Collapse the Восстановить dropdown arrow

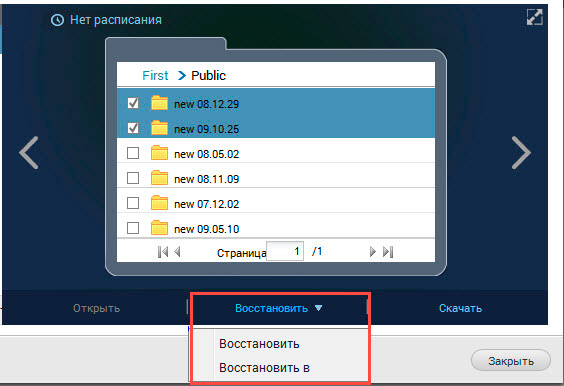(x=318, y=308)
